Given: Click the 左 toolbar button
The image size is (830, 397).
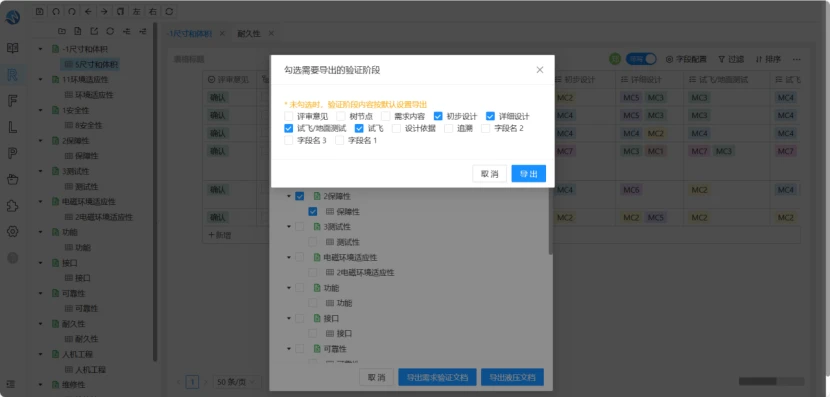Looking at the screenshot, I should pyautogui.click(x=137, y=11).
